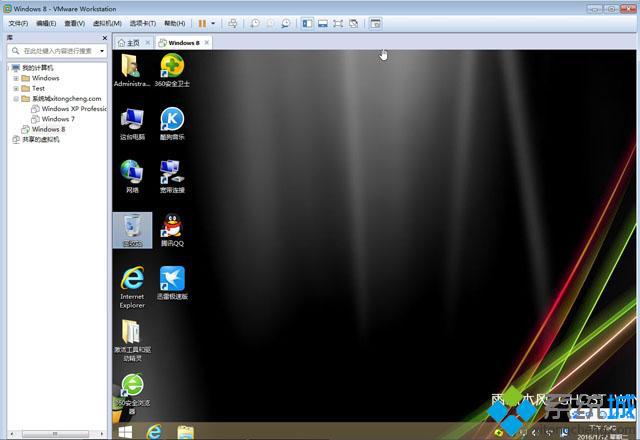This screenshot has width=640, height=440.
Task: Toggle the thumbnail bar view icon
Action: pyautogui.click(x=323, y=24)
